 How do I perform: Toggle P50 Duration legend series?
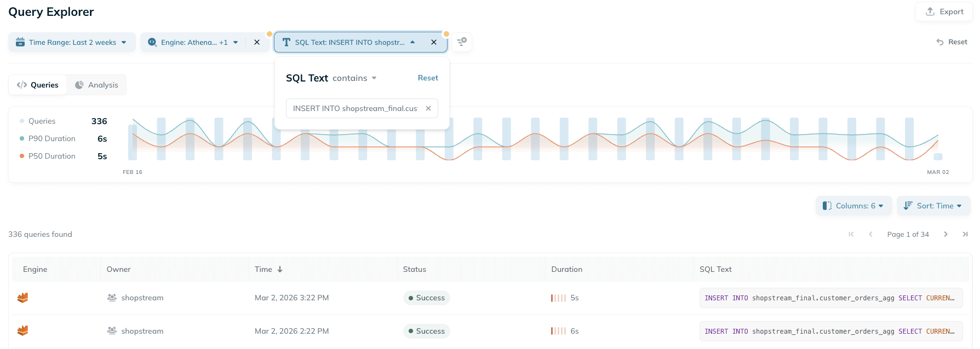[51, 156]
